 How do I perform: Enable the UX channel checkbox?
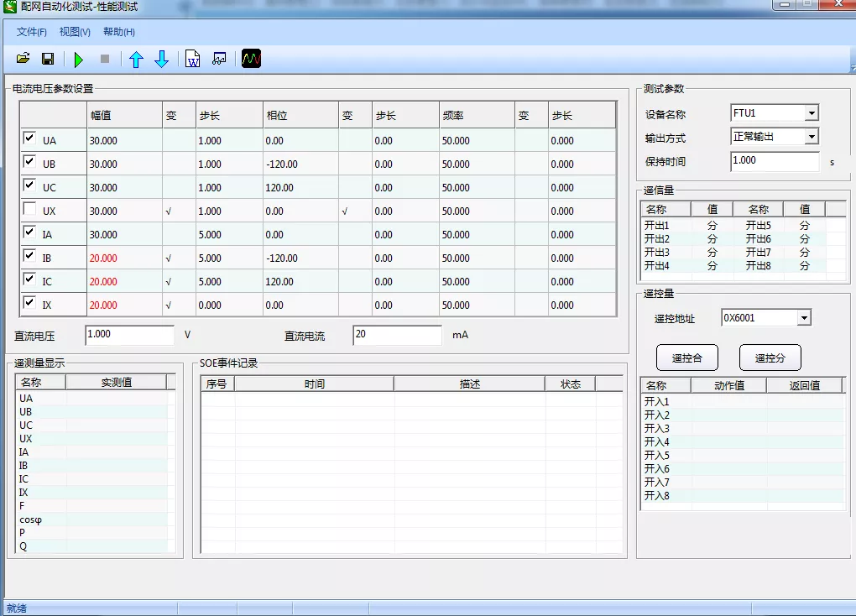tap(29, 210)
